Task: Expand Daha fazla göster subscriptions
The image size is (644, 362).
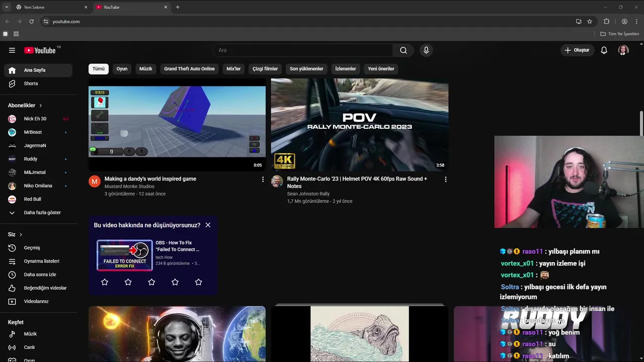Action: [38, 213]
